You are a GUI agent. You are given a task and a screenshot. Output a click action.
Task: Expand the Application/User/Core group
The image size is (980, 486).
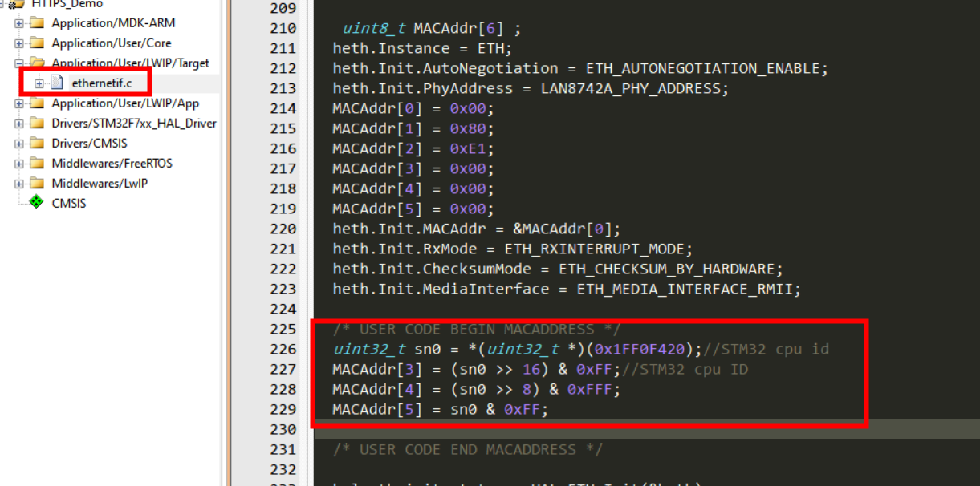[x=19, y=43]
